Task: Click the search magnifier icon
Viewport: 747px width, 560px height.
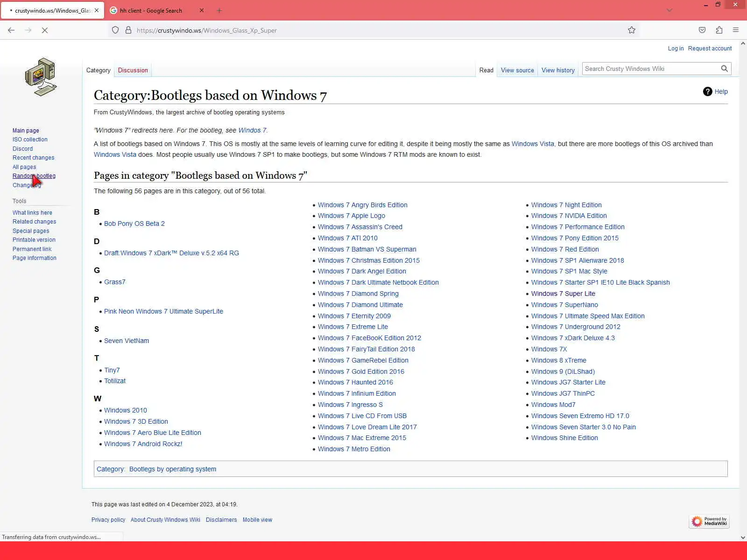Action: point(724,69)
